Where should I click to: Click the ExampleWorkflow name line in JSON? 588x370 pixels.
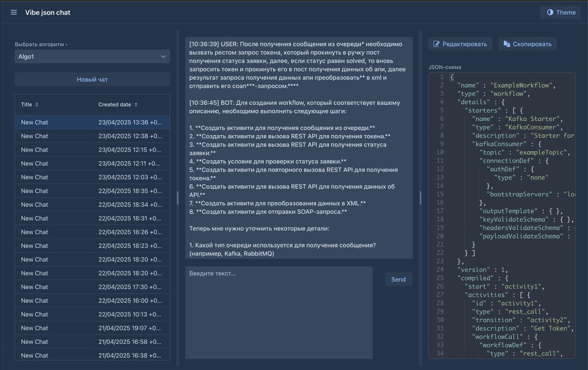pos(507,85)
